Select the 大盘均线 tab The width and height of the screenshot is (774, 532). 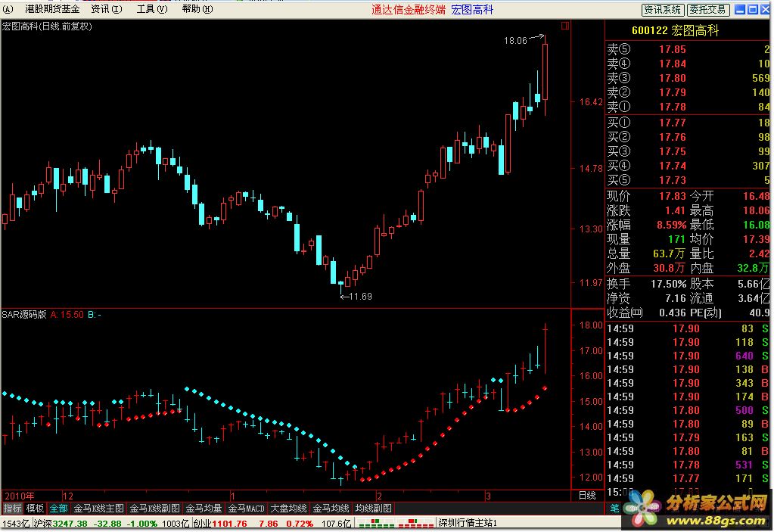click(289, 509)
